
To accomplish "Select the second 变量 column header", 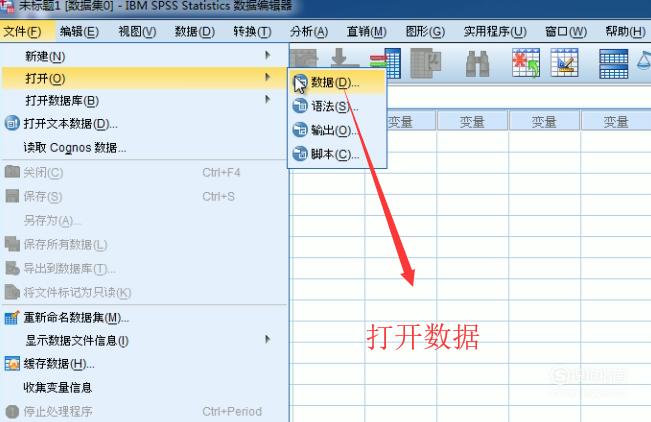I will 472,122.
